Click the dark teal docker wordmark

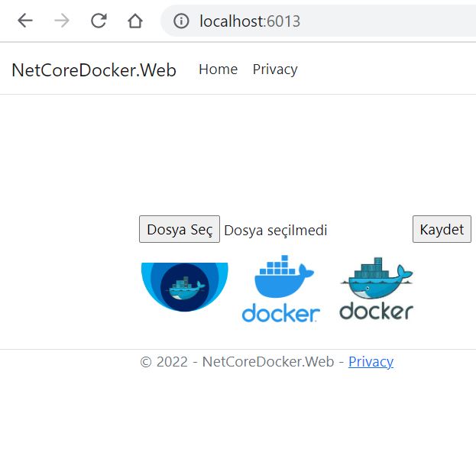pyautogui.click(x=376, y=312)
